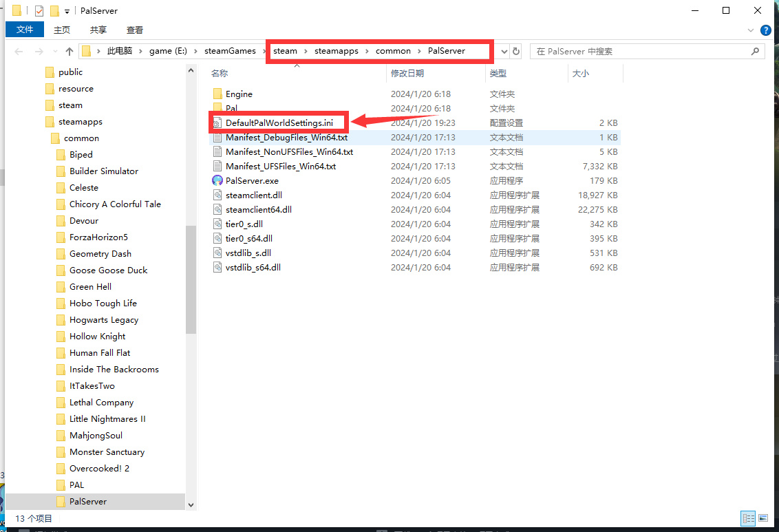Switch to the 查看 ribbon tab
Screen dimensions: 779x532
click(x=135, y=30)
